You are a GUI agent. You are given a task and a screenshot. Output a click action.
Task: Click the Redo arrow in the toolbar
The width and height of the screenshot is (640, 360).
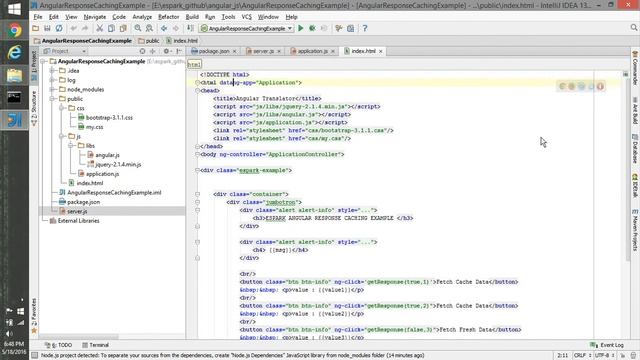85,28
